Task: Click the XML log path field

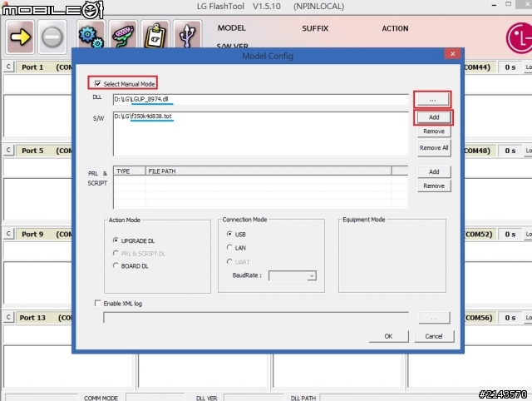Action: tap(256, 318)
